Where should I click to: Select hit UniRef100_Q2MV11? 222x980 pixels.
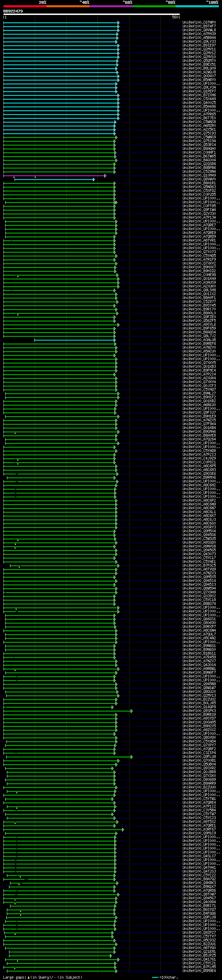[x=199, y=49]
